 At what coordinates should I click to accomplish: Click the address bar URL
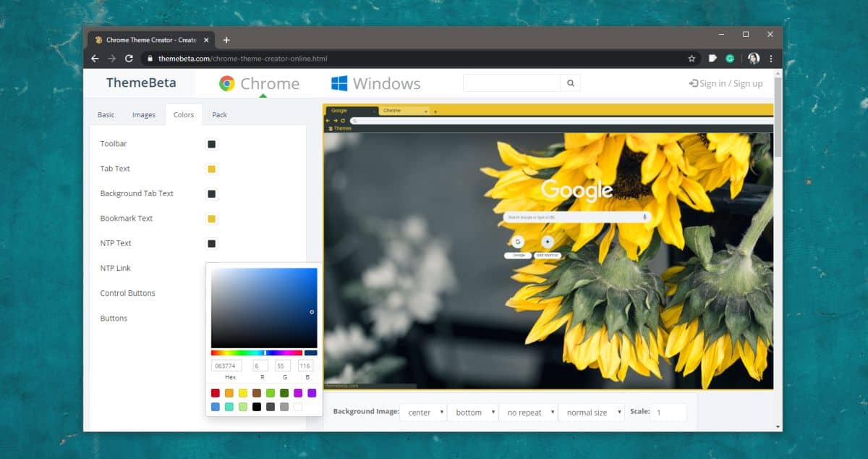pos(242,59)
